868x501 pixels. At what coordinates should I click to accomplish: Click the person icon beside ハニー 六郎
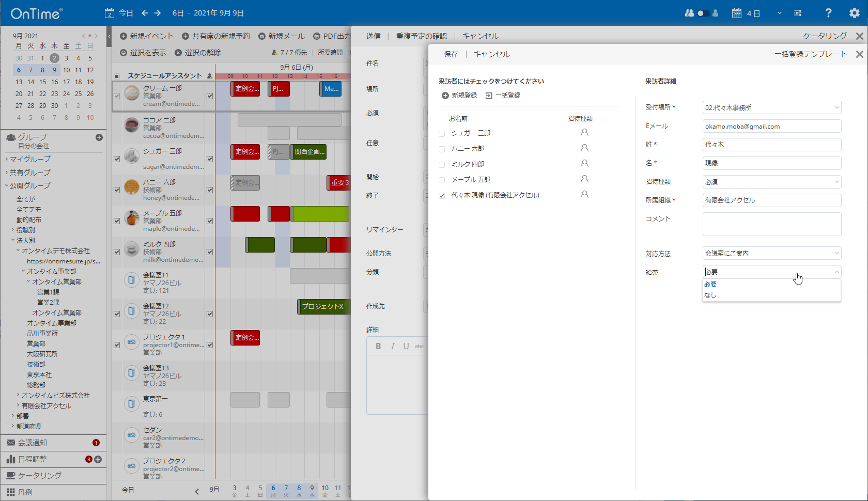(x=584, y=148)
